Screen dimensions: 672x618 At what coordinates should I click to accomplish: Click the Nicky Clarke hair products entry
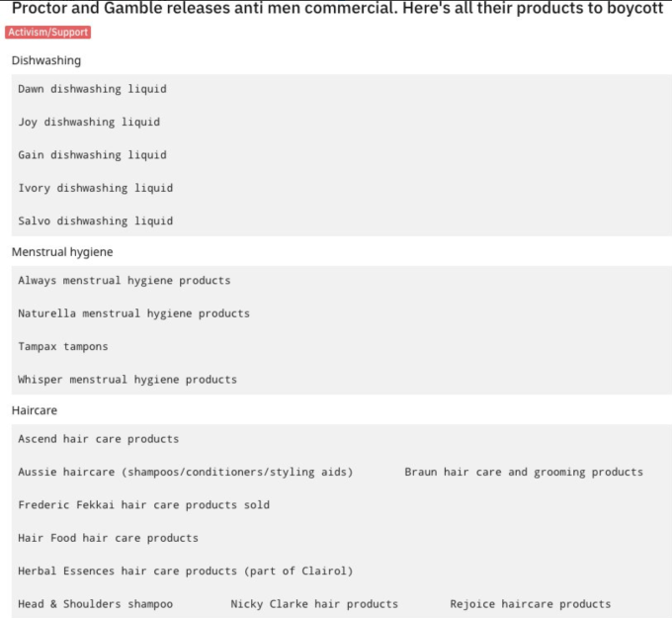point(314,604)
